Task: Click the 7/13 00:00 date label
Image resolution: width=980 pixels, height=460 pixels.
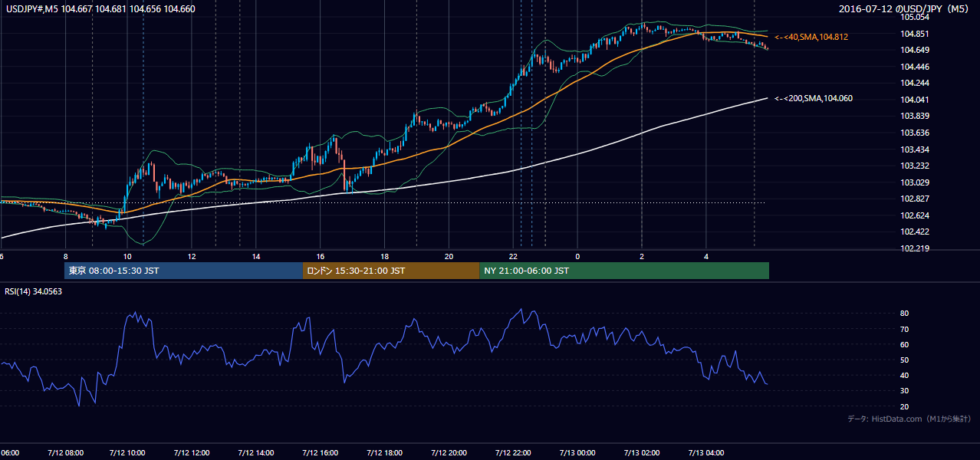Action: tap(577, 452)
